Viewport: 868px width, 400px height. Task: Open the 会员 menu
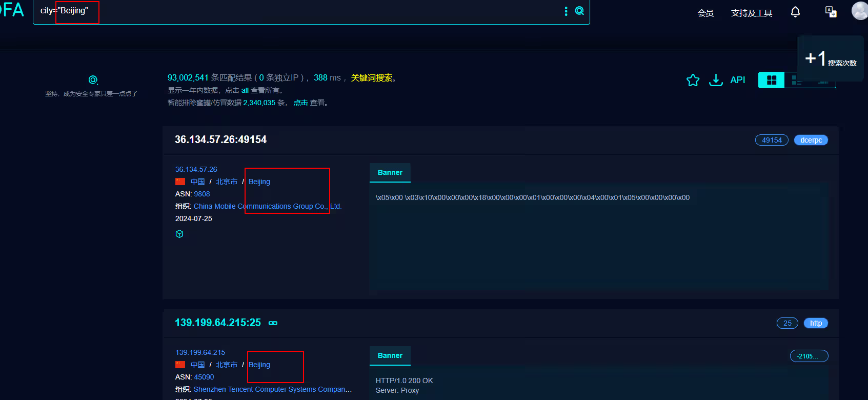705,13
